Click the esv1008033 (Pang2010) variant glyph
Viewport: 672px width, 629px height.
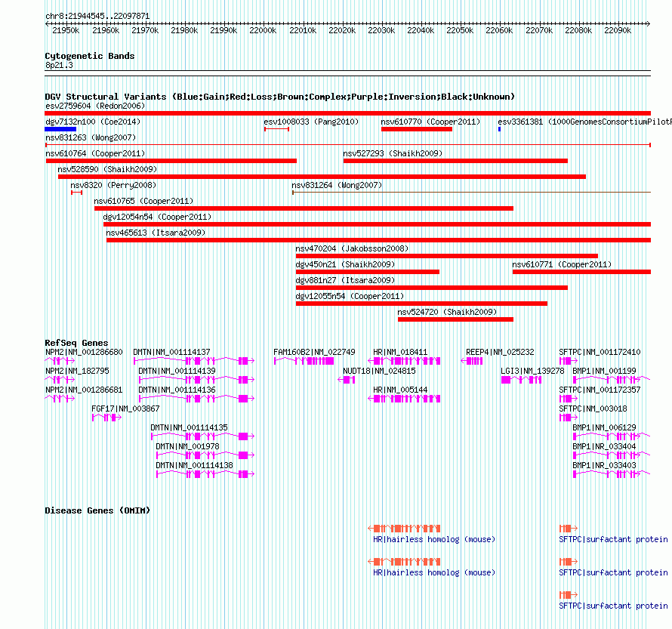pos(276,129)
